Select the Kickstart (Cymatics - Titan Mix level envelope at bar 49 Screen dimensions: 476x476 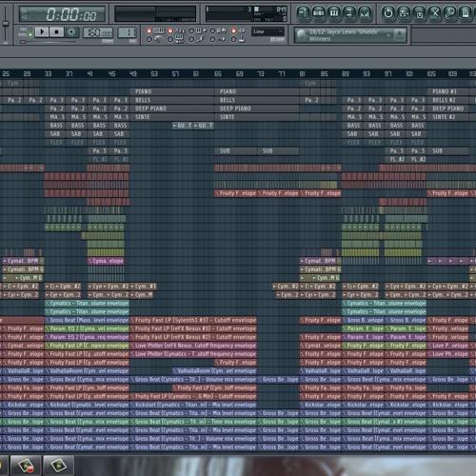[x=193, y=405]
